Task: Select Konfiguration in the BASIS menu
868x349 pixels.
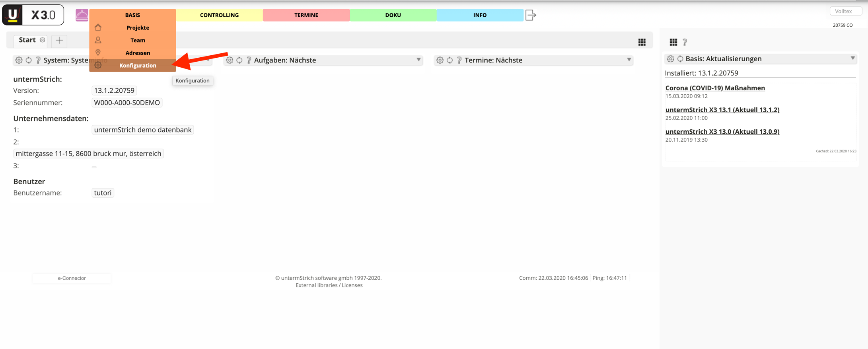Action: (138, 66)
